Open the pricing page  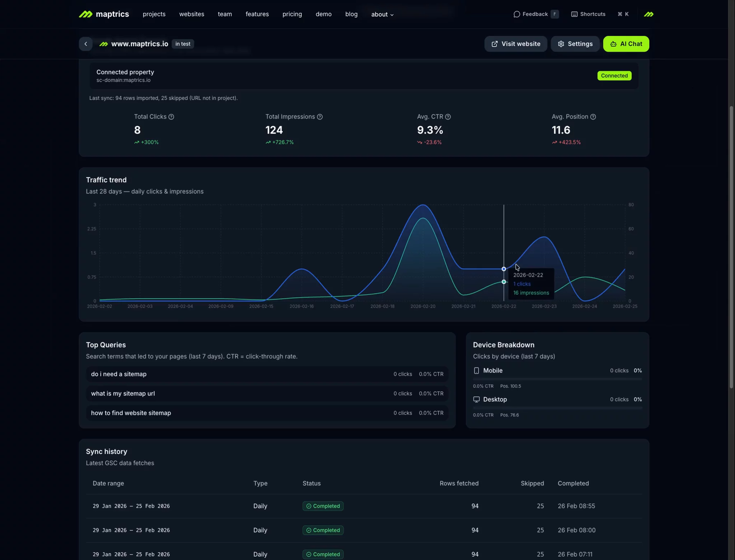pyautogui.click(x=292, y=14)
